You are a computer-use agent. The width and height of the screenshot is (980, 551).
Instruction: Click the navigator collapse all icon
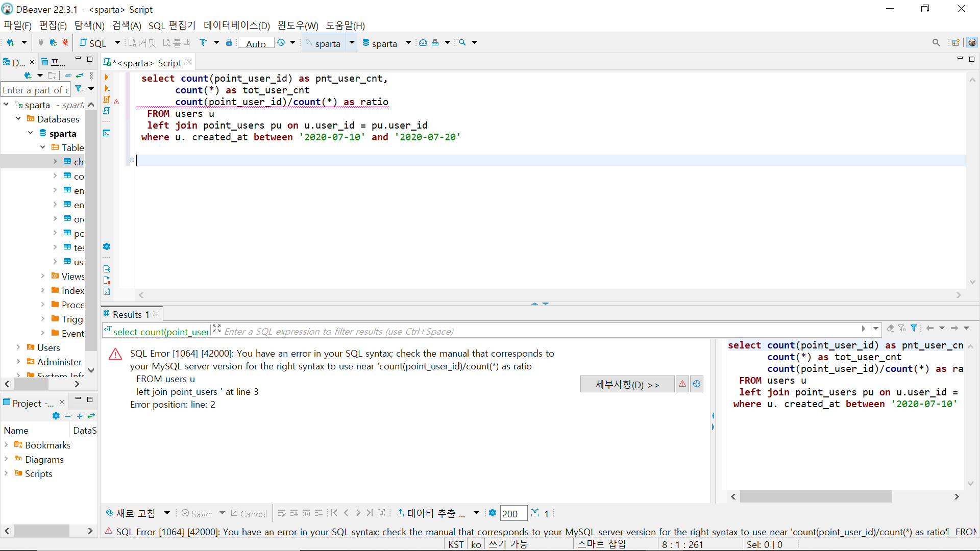tap(68, 76)
